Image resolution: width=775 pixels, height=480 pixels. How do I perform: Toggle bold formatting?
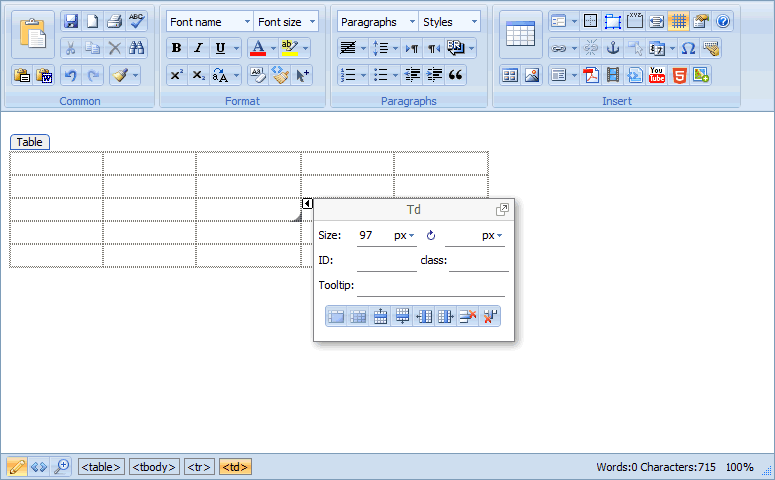point(176,48)
